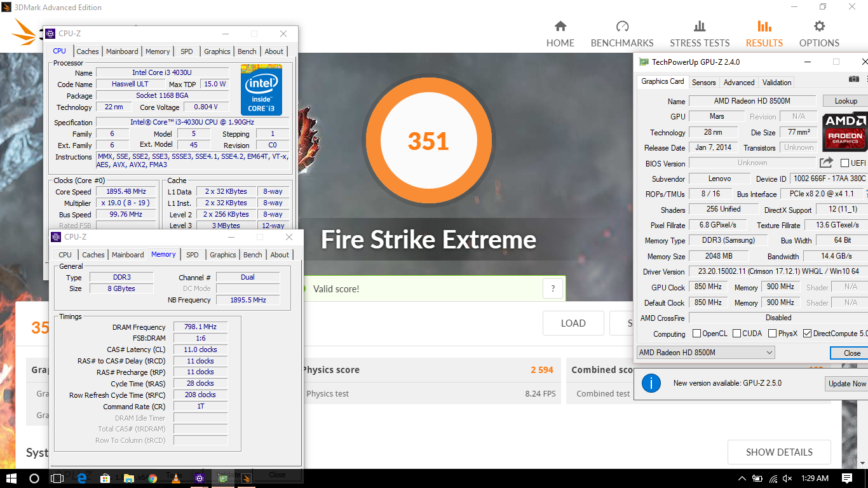Image resolution: width=868 pixels, height=488 pixels.
Task: Click CAS# Latency value 11.0 clocks
Action: [200, 349]
